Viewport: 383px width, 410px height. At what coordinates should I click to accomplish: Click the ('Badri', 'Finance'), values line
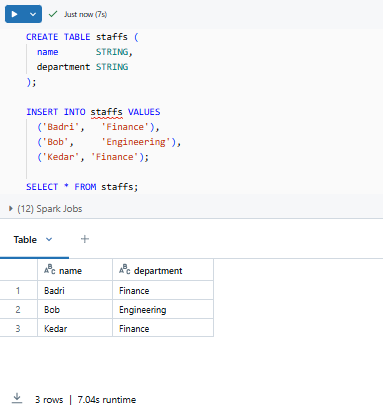pos(98,127)
